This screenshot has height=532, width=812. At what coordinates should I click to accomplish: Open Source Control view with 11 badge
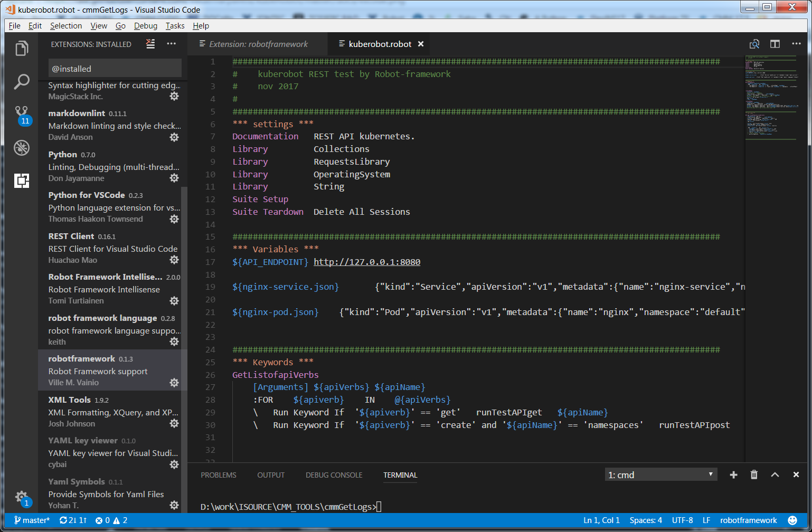point(22,115)
